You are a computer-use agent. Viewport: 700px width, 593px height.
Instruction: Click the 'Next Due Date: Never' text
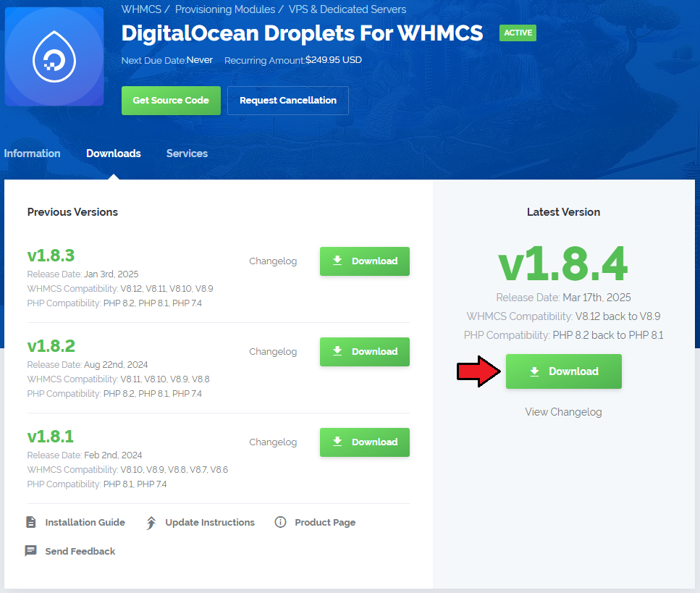[167, 60]
